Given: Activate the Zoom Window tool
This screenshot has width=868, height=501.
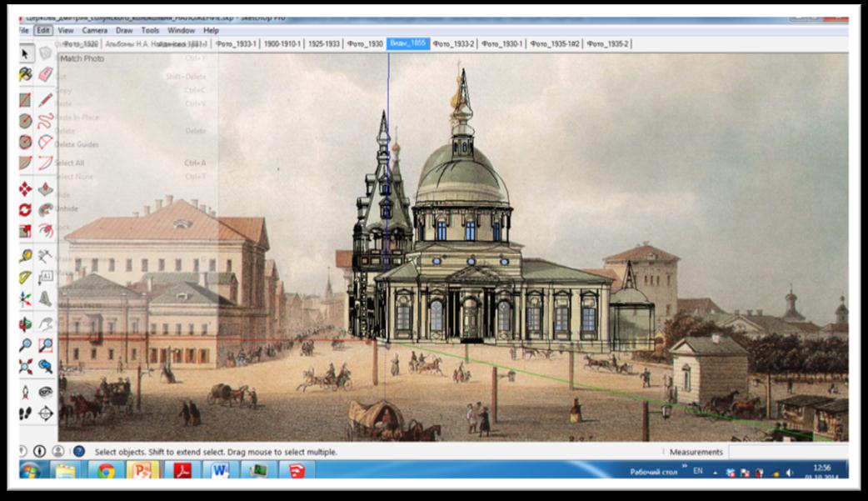Looking at the screenshot, I should pos(46,345).
